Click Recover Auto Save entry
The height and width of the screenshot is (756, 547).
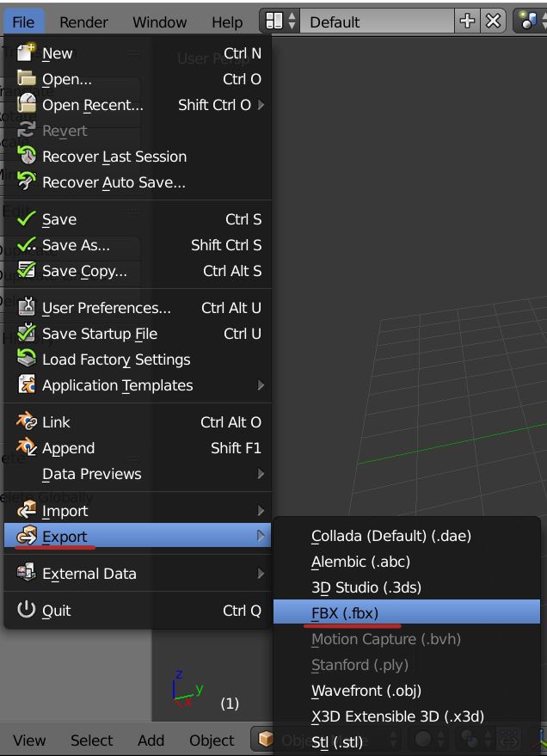116,182
